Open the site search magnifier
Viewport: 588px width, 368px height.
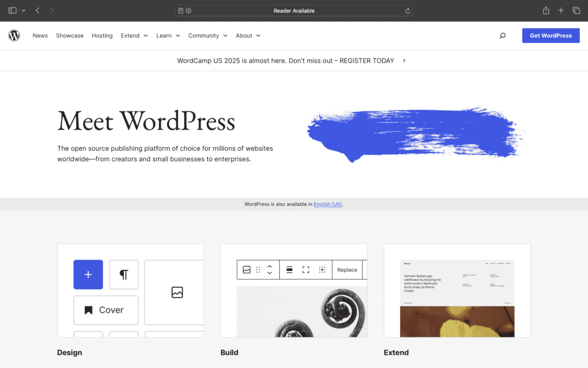point(502,36)
